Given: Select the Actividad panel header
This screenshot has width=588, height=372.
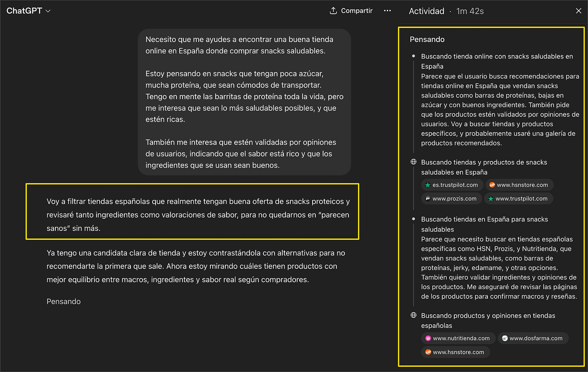Looking at the screenshot, I should [x=426, y=11].
